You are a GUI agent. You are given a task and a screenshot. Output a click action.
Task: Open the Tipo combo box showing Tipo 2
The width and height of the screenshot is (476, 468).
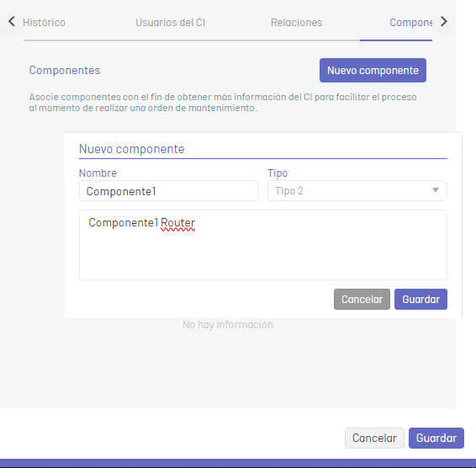[357, 191]
